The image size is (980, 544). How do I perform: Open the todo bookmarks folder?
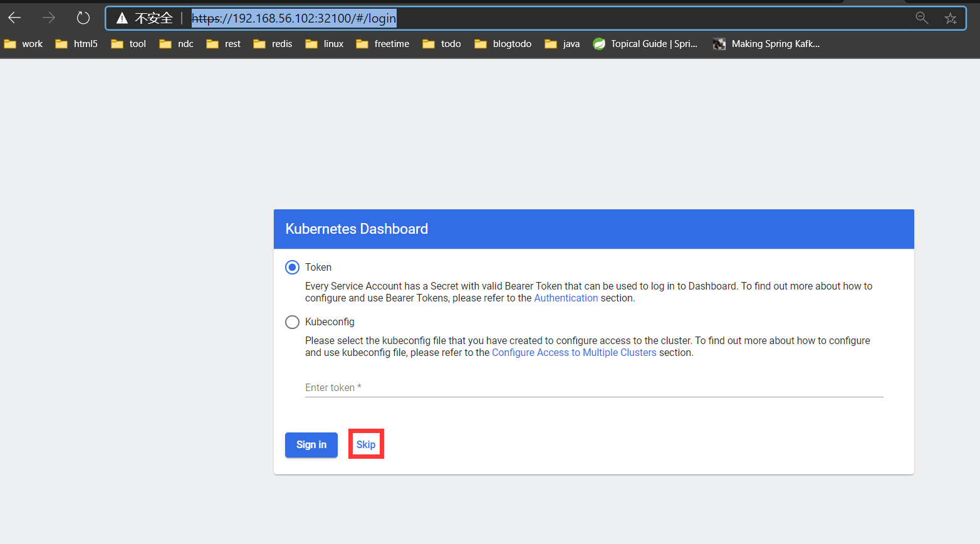(442, 44)
